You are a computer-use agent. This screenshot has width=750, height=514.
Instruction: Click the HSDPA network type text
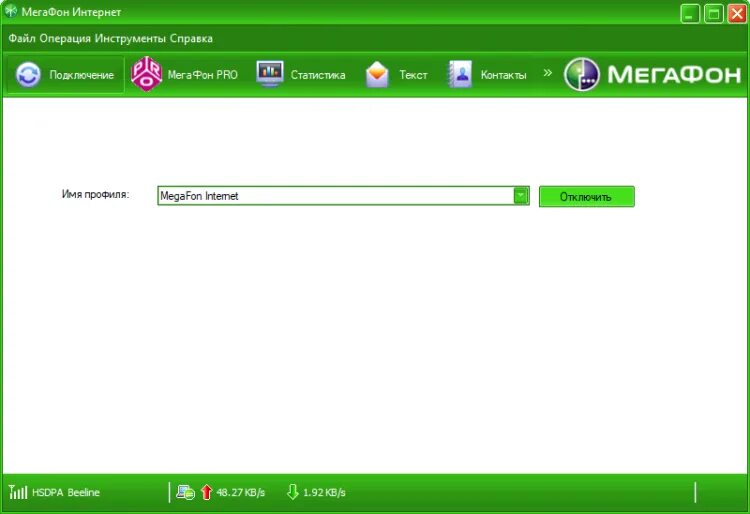pos(47,492)
